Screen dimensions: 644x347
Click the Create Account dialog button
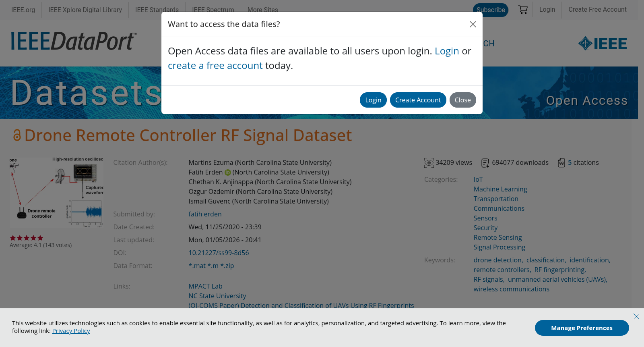click(x=418, y=100)
